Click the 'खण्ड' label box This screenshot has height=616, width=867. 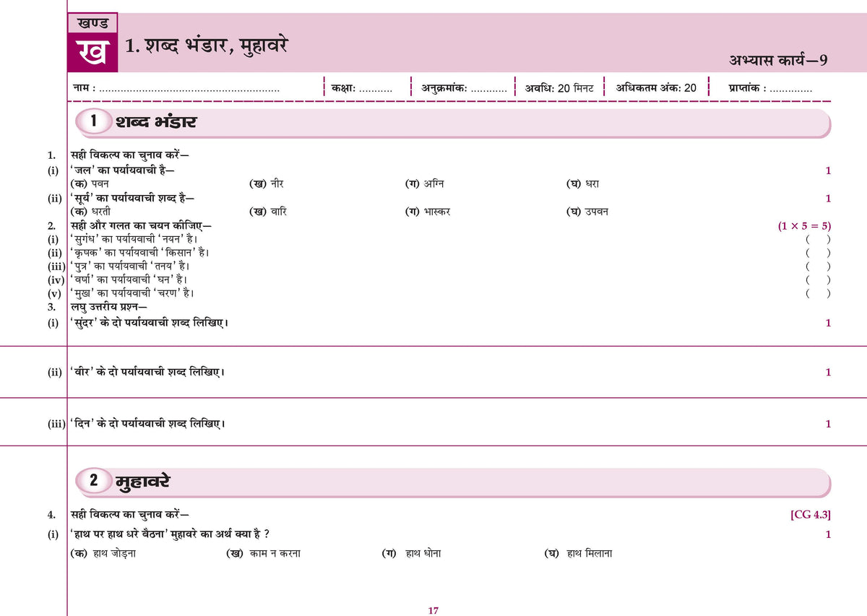point(92,24)
